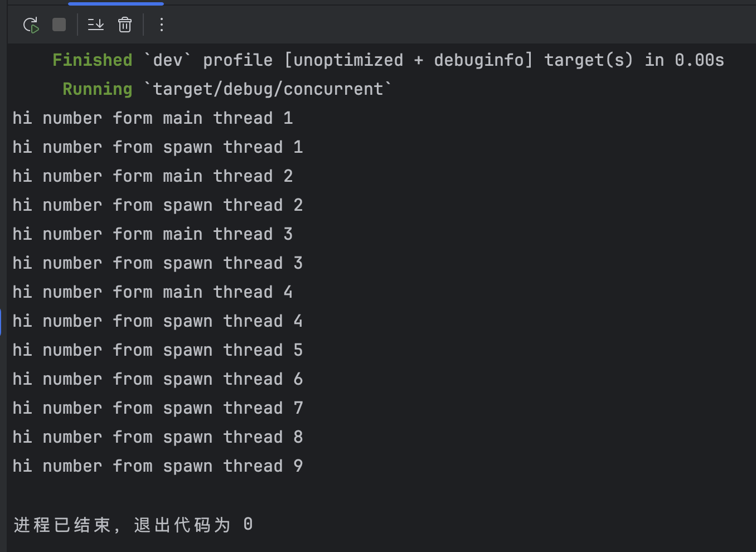The width and height of the screenshot is (756, 552).
Task: Click the line "from spawn thread 1"
Action: (157, 147)
